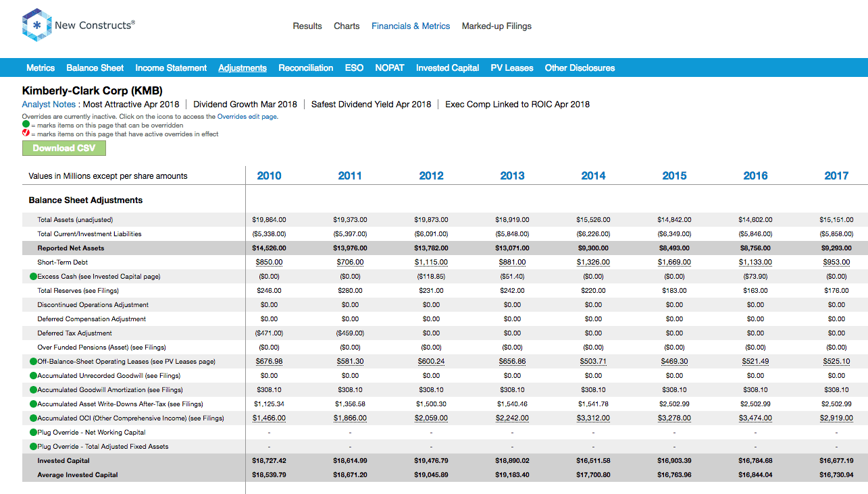Viewport: 868px width, 494px height.
Task: Switch to the Other Disclosures tab
Action: tap(580, 68)
